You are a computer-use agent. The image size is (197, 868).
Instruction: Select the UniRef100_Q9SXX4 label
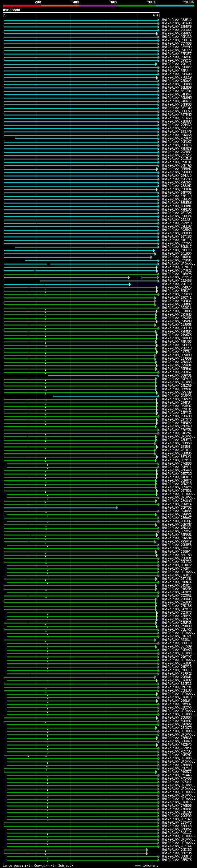[x=177, y=30]
